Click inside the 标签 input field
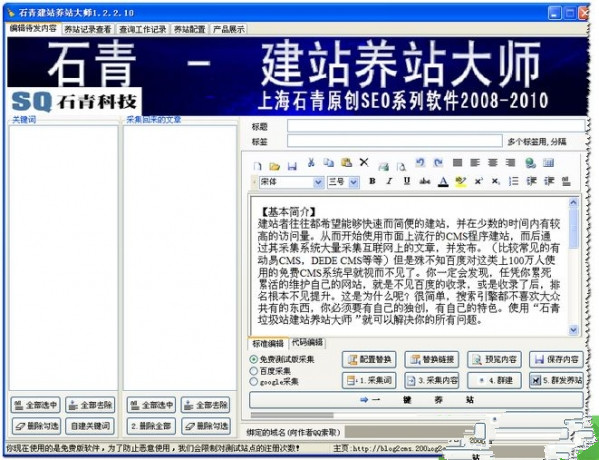 tap(395, 141)
